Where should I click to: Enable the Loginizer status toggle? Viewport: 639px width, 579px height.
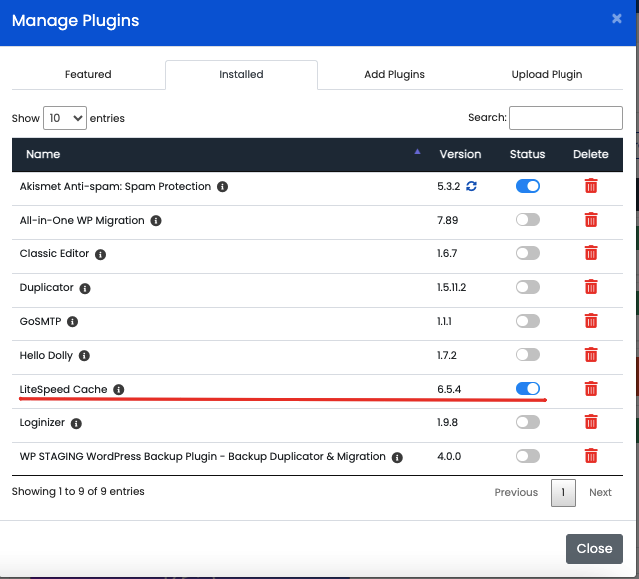(528, 422)
